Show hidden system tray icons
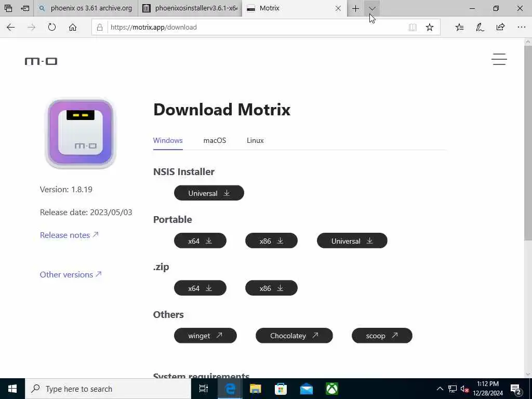532x399 pixels. click(440, 389)
